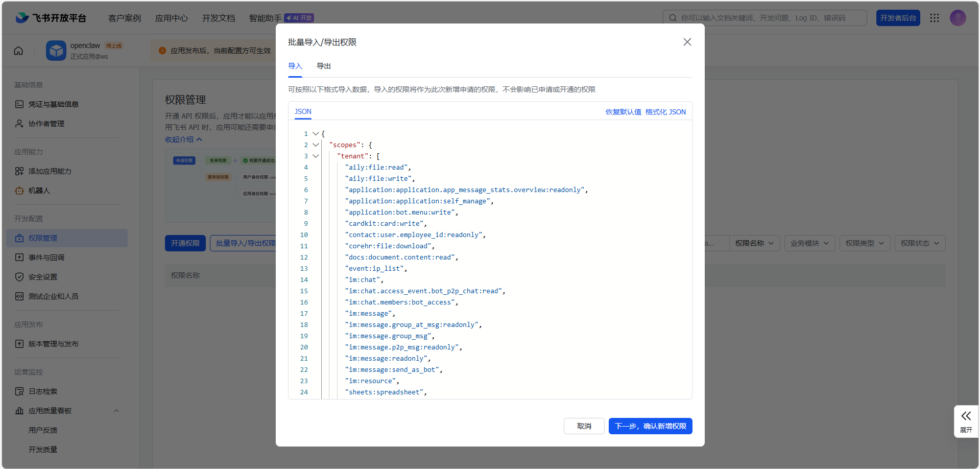Click 下一步，确认新增权限 button

pyautogui.click(x=650, y=426)
